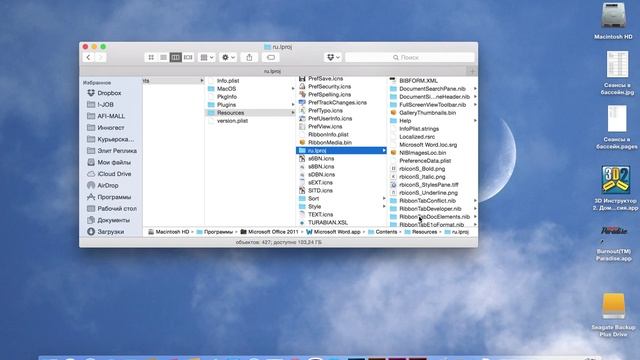Viewport: 640px width, 360px height.
Task: Add a new Finder tab with plus
Action: tap(472, 71)
